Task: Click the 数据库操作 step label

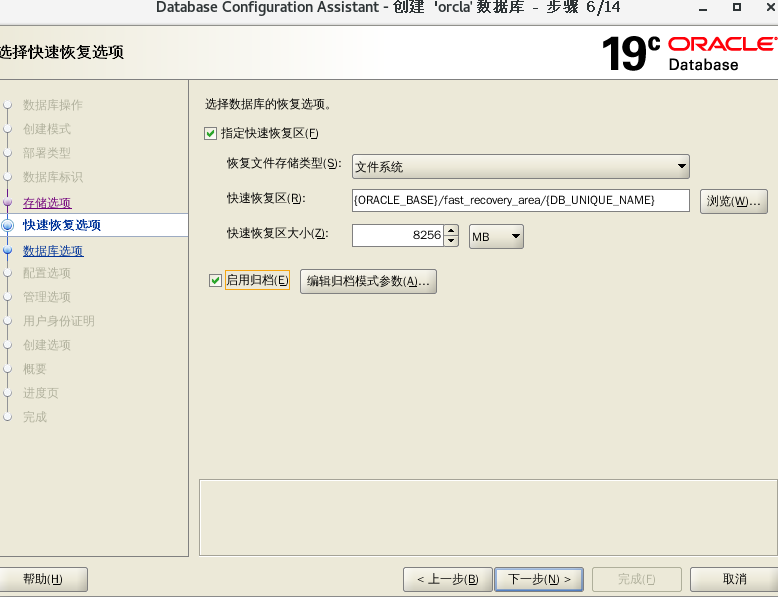Action: tap(53, 105)
